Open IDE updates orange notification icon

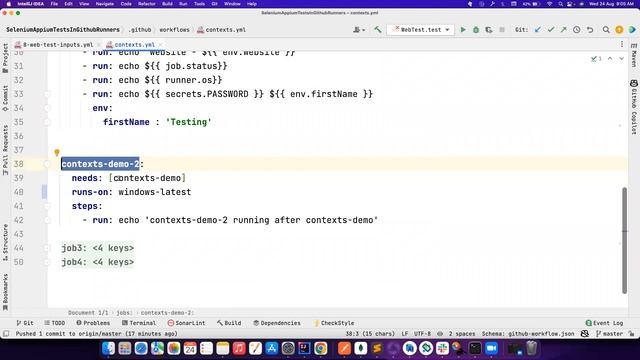click(x=619, y=29)
